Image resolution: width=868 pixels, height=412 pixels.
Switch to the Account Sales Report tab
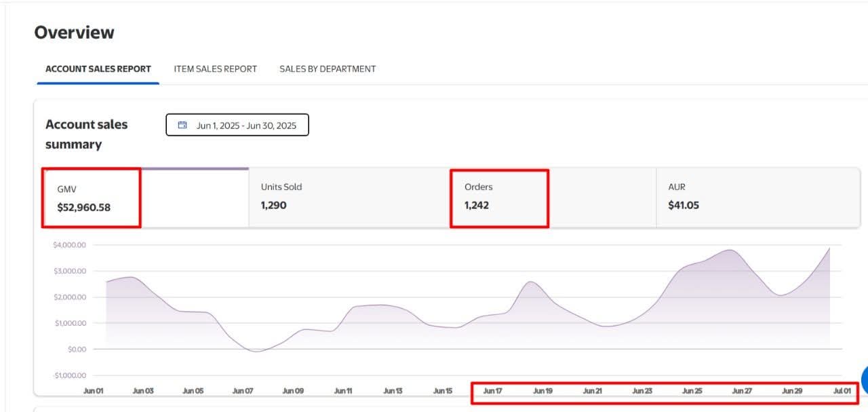98,69
